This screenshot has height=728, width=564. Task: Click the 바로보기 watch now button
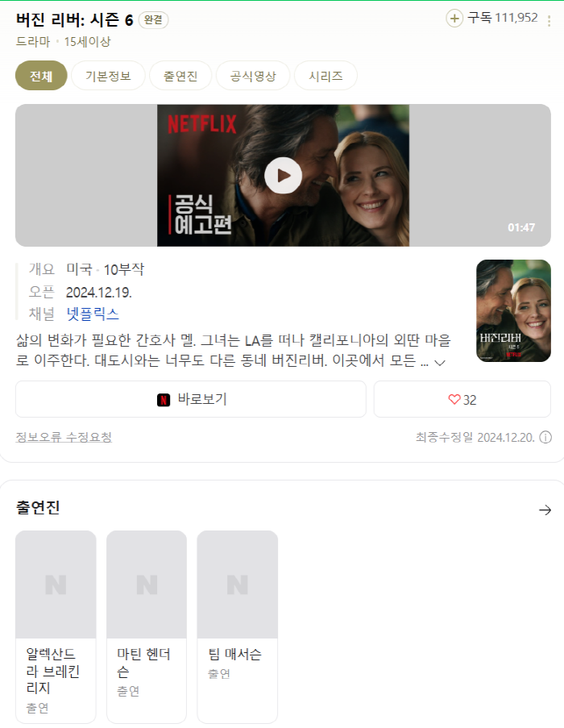click(191, 399)
